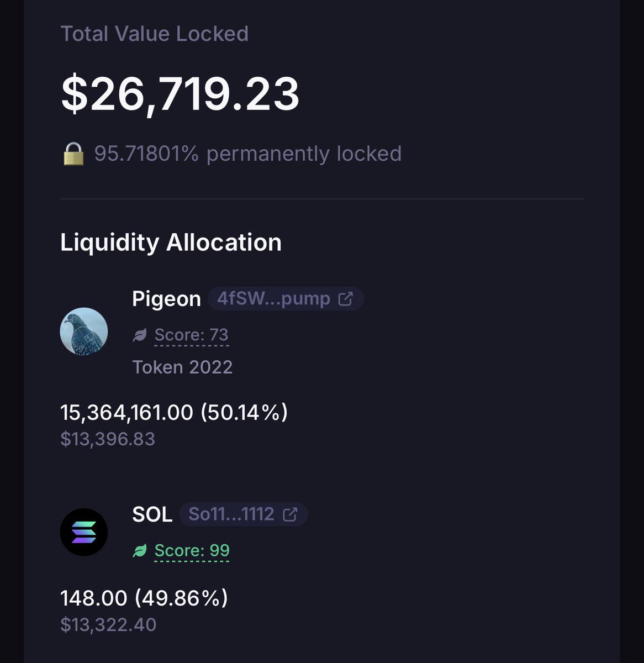This screenshot has height=663, width=644.
Task: Click the Pigeon token name
Action: click(x=166, y=299)
